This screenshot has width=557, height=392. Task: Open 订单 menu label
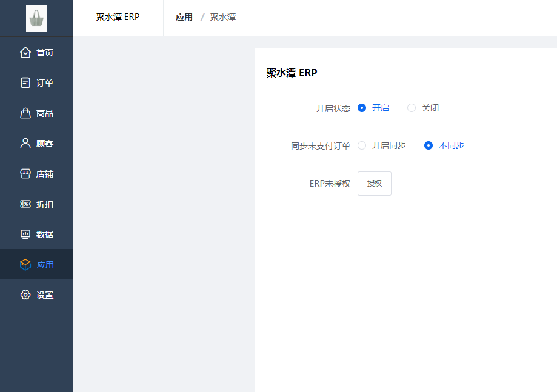45,83
